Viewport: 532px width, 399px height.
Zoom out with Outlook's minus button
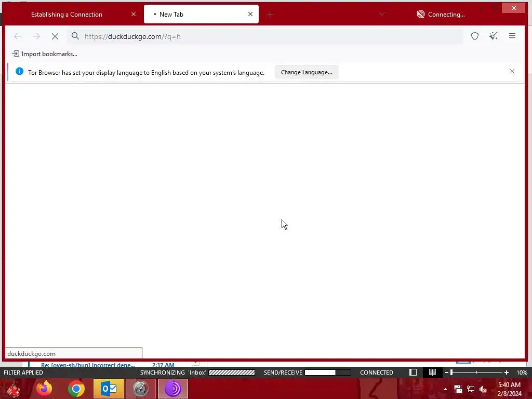coord(446,373)
